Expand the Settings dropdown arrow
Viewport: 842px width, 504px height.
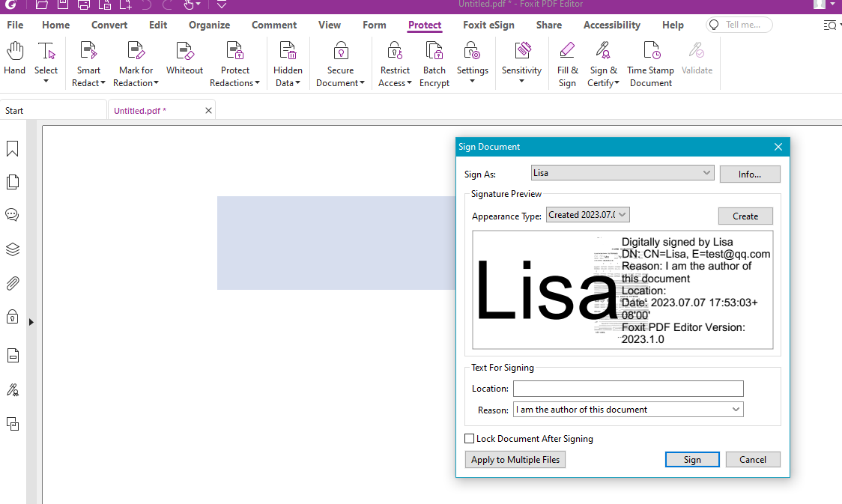pyautogui.click(x=472, y=82)
